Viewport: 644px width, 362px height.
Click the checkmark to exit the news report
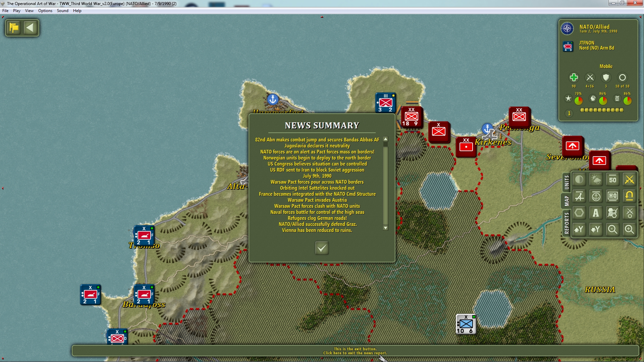point(322,248)
